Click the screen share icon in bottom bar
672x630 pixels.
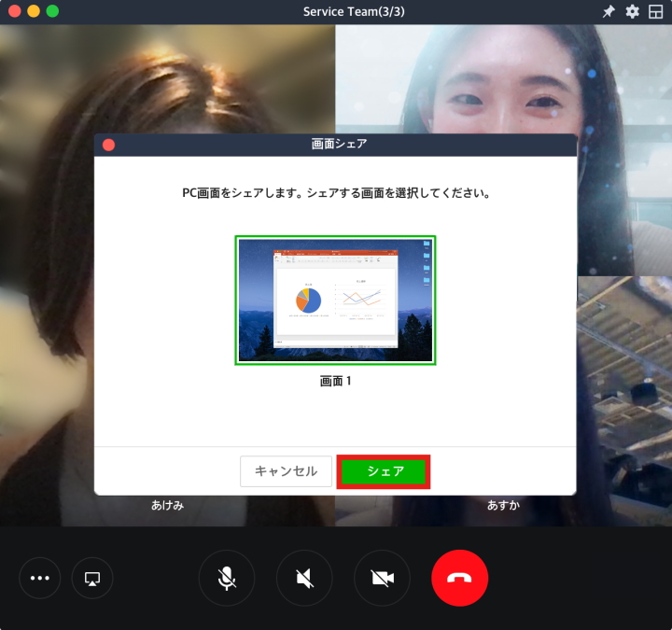[92, 578]
